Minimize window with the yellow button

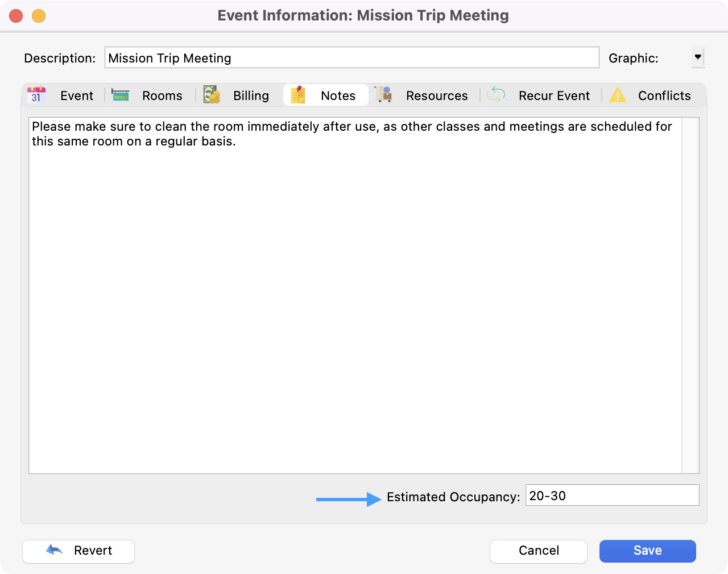pyautogui.click(x=39, y=16)
